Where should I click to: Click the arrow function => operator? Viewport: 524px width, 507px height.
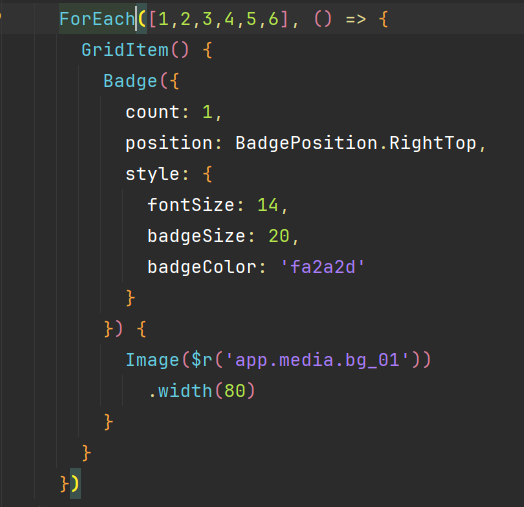click(356, 19)
